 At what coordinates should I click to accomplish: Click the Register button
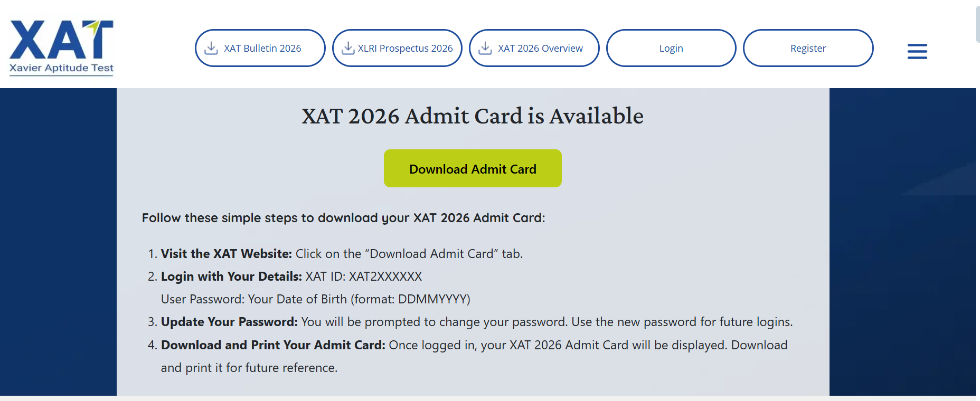click(808, 48)
